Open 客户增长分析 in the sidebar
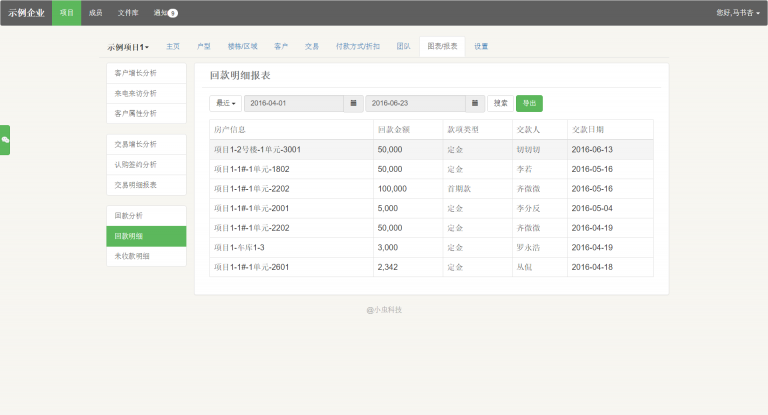This screenshot has width=768, height=415. [146, 73]
